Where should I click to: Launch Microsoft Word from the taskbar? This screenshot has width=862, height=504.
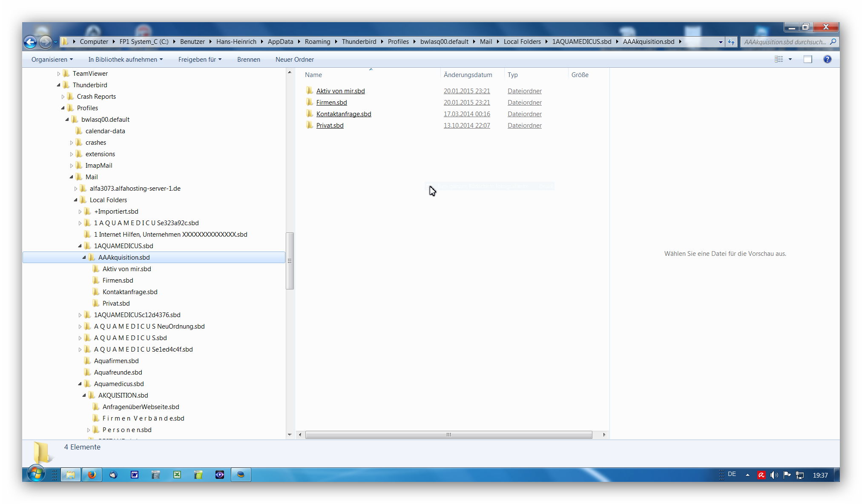pos(135,475)
